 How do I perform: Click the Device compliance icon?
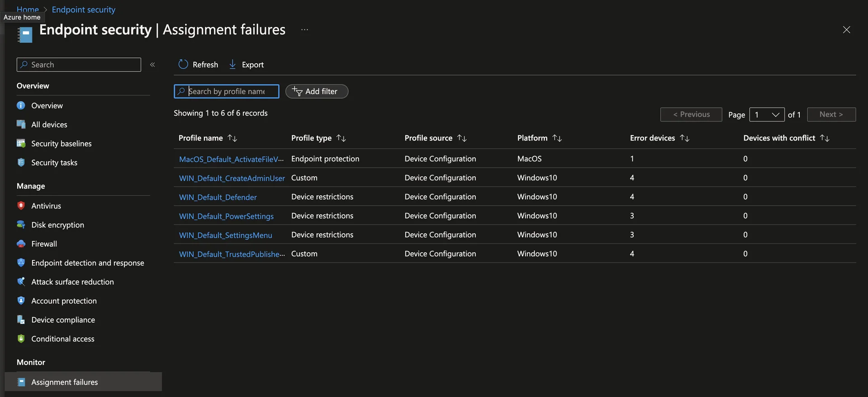21,320
